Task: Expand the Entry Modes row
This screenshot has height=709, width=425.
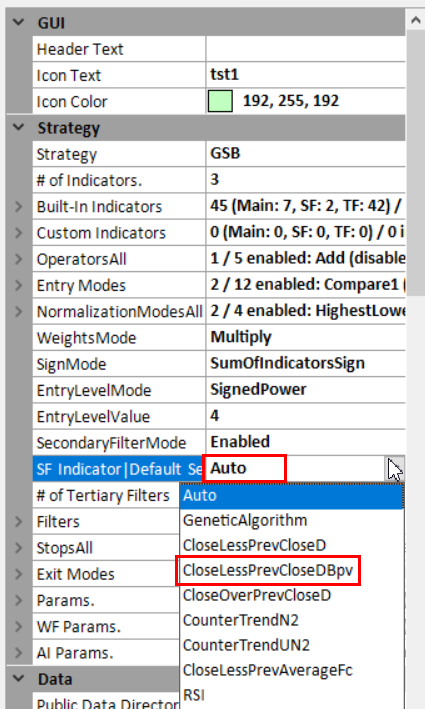Action: (x=19, y=285)
